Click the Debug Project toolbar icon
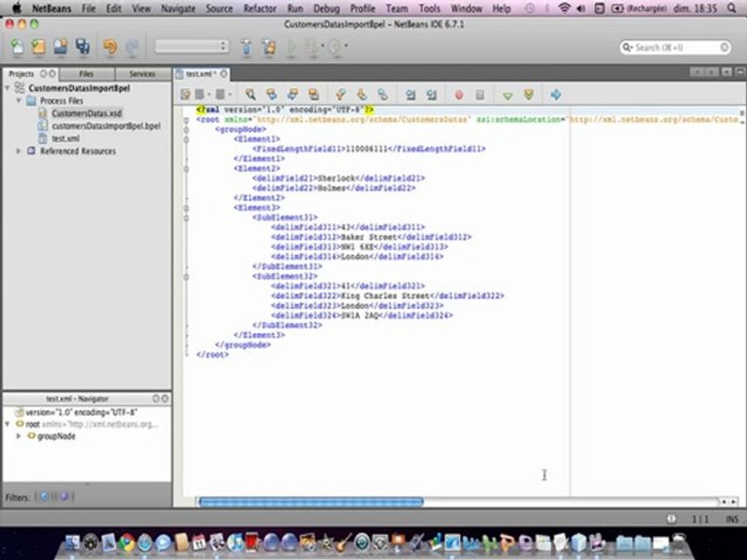 312,47
